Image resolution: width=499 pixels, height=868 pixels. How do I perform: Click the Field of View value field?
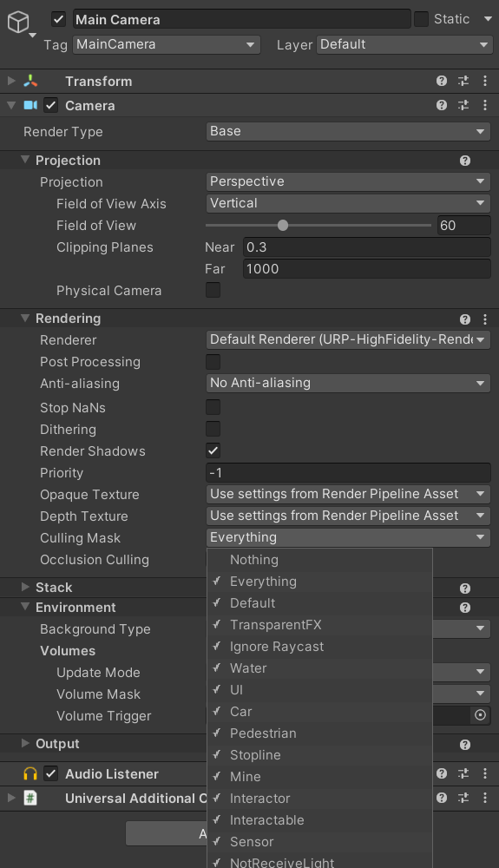point(463,226)
